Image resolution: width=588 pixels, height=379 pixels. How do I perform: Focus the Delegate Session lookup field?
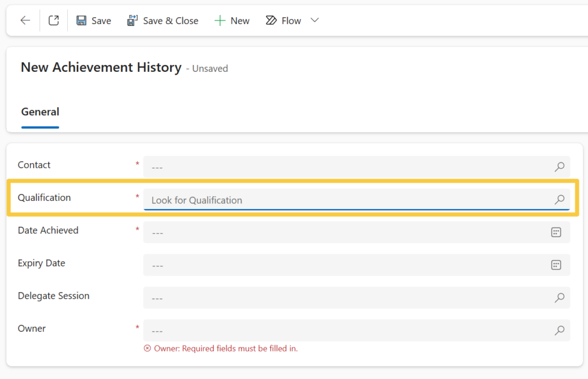tap(345, 297)
